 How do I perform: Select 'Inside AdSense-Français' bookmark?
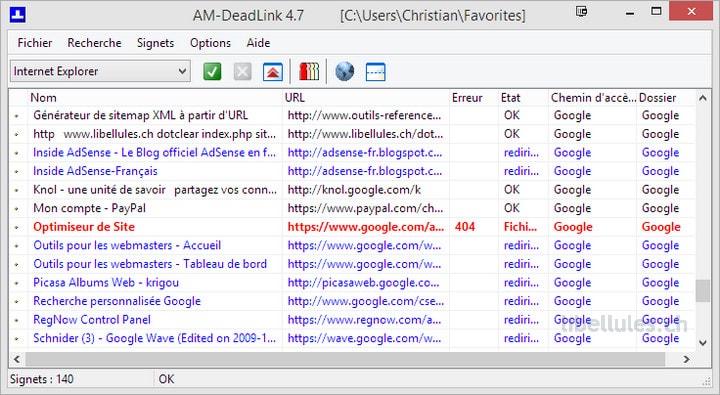pos(95,171)
